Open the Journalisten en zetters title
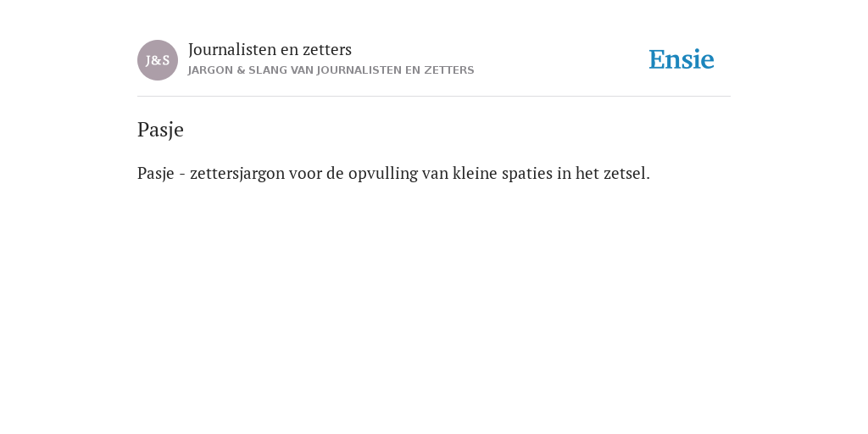 click(x=270, y=50)
